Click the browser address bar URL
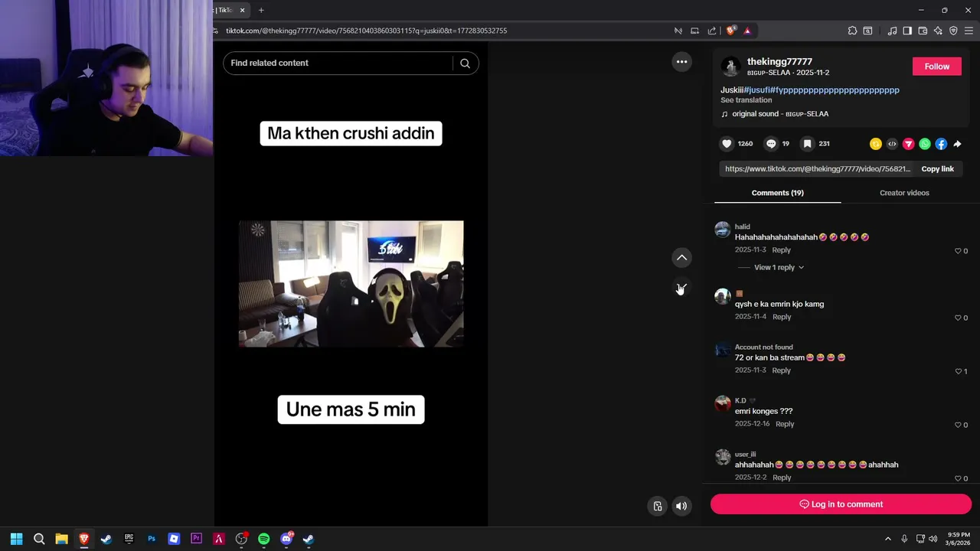980x551 pixels. pyautogui.click(x=367, y=31)
